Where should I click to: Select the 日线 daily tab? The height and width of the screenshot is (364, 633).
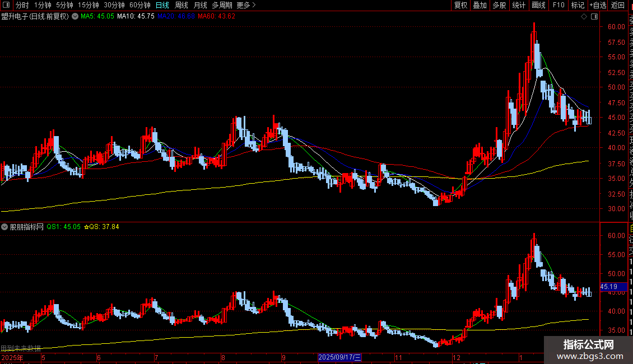(162, 5)
